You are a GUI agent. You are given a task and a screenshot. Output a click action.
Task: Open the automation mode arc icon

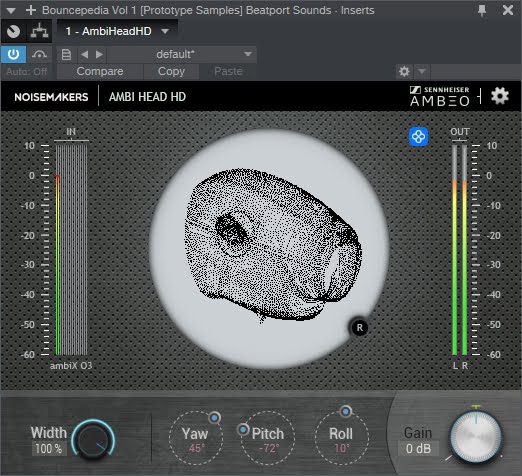coord(39,54)
